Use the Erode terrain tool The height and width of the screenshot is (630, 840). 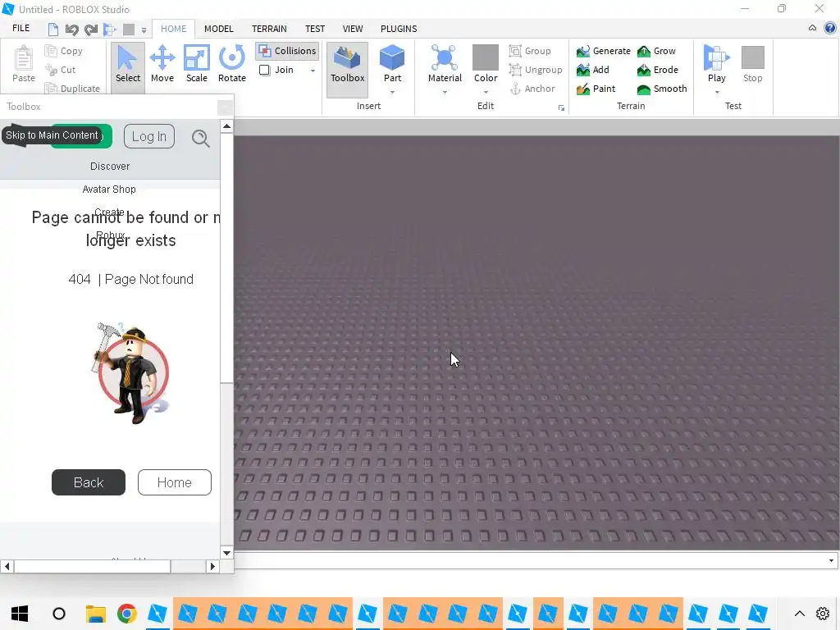coord(658,70)
